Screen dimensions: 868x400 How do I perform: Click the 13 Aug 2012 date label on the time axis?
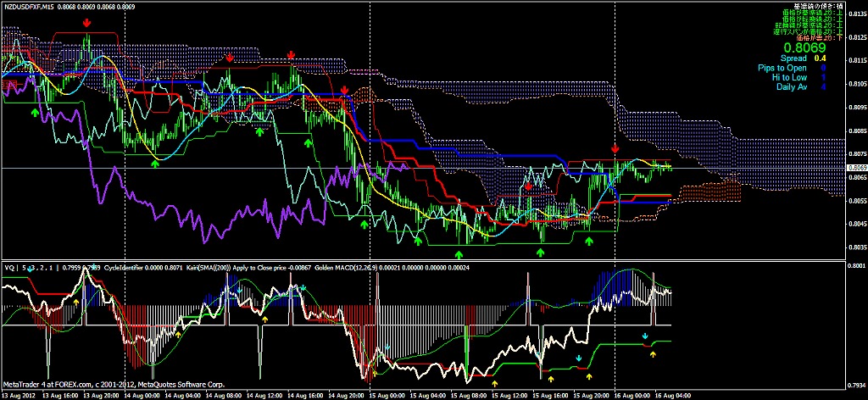point(17,396)
